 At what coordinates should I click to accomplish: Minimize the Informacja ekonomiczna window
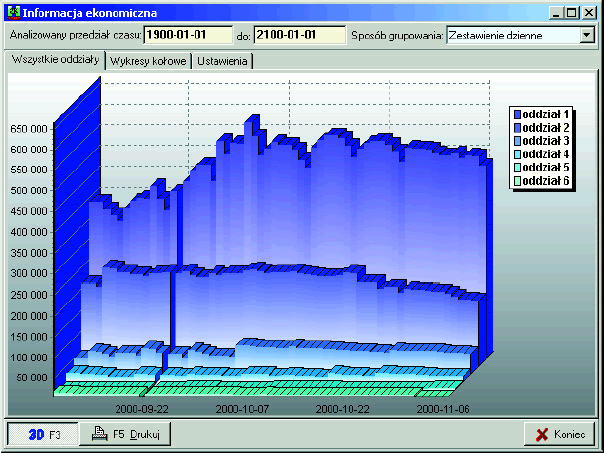click(555, 12)
